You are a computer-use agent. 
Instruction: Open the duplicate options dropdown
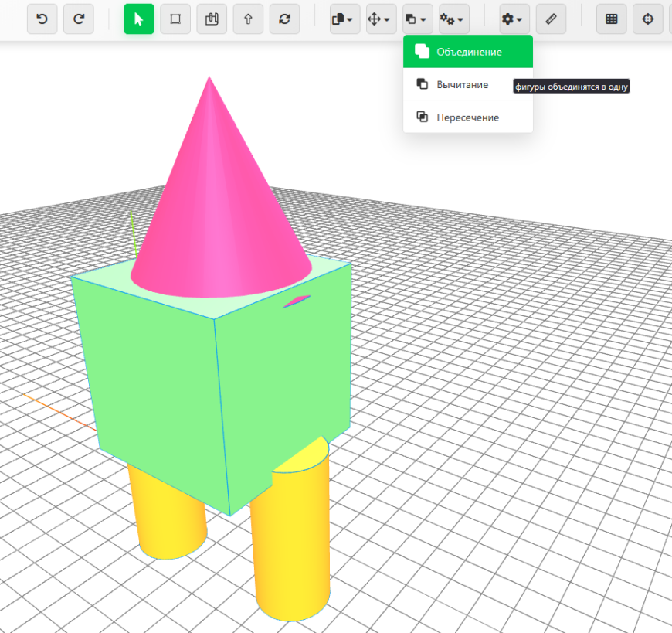pos(343,19)
